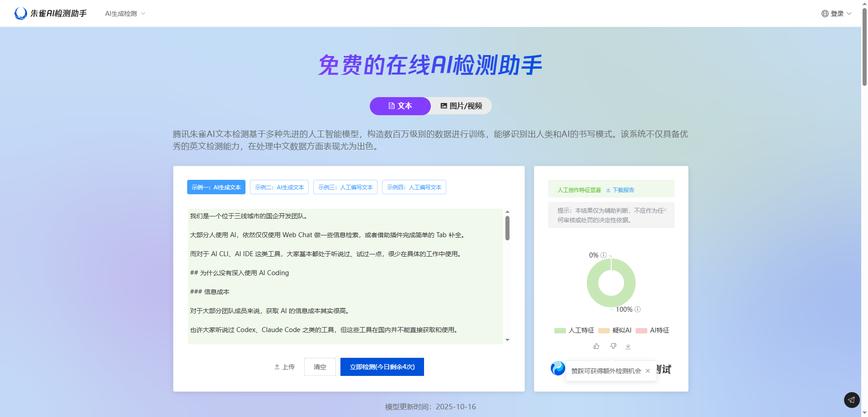
Task: Select 示例四：人工编写文本 sample
Action: 414,187
